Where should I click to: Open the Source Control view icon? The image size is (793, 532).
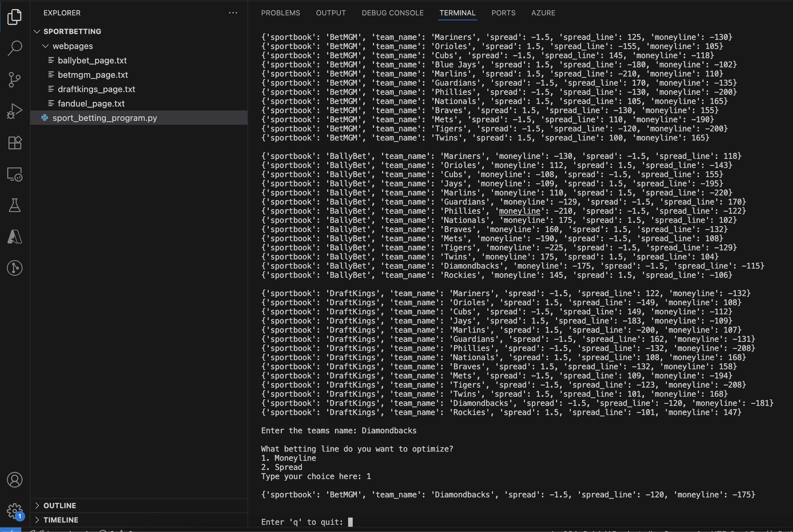14,79
